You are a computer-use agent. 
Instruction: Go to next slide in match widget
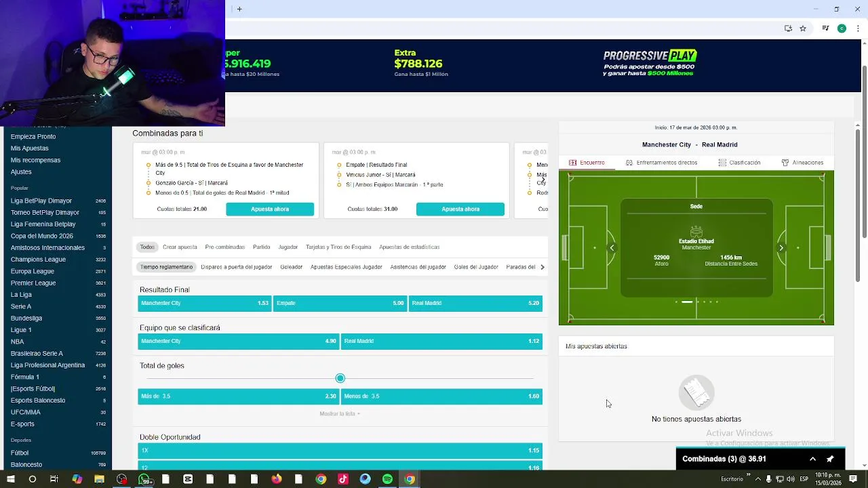(x=781, y=248)
